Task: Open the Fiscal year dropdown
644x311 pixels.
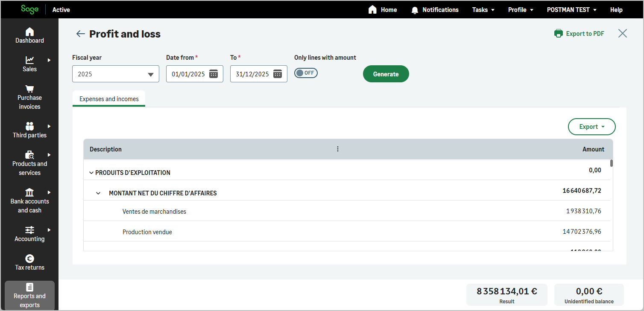Action: tap(116, 74)
